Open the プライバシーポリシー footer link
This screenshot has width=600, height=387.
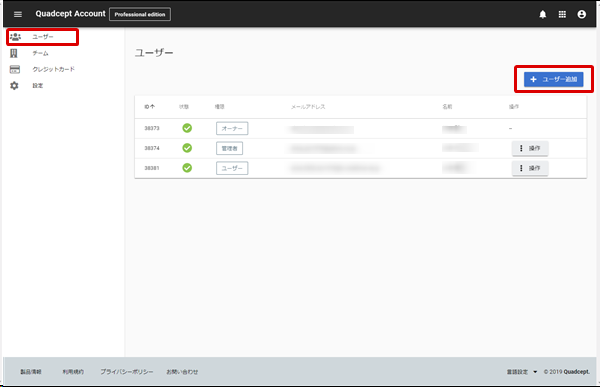click(x=127, y=372)
